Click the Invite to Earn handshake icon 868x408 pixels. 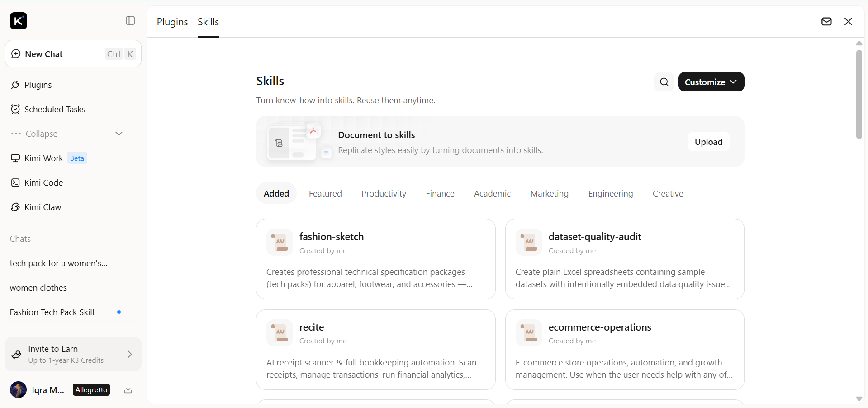coord(16,355)
